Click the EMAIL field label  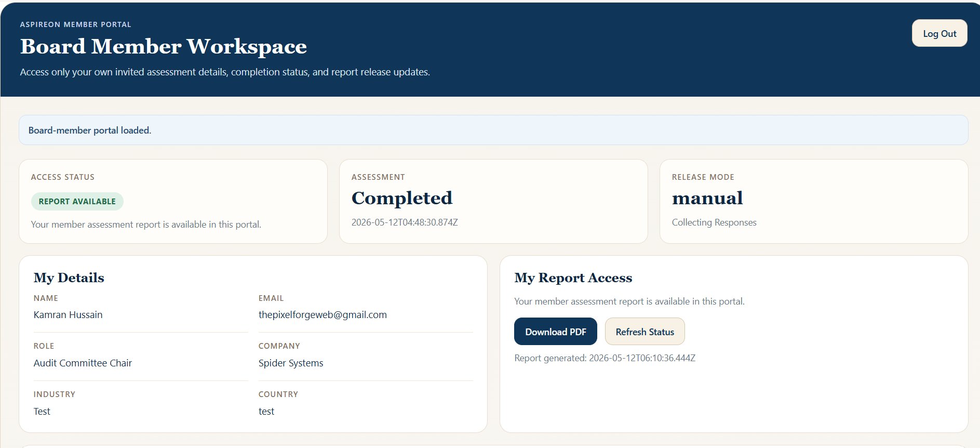point(271,298)
